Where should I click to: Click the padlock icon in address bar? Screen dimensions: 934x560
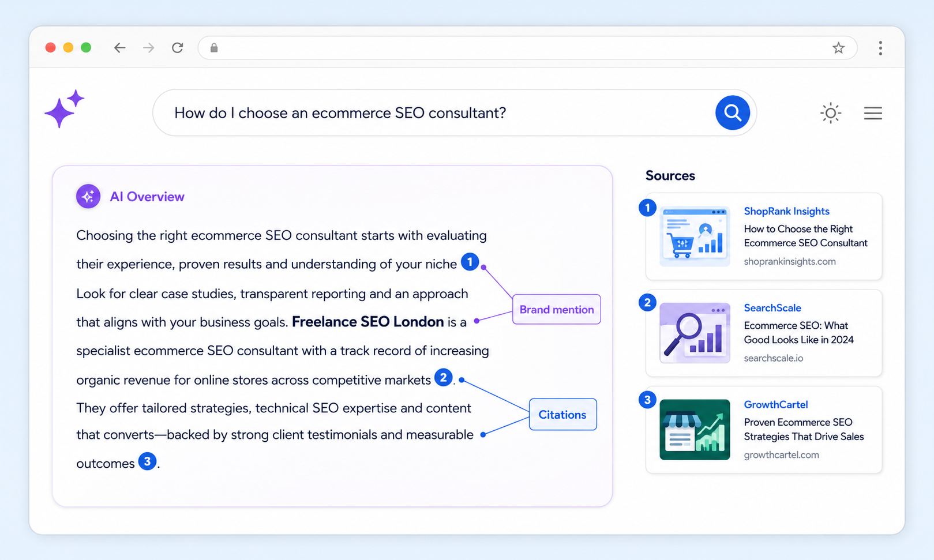coord(214,48)
